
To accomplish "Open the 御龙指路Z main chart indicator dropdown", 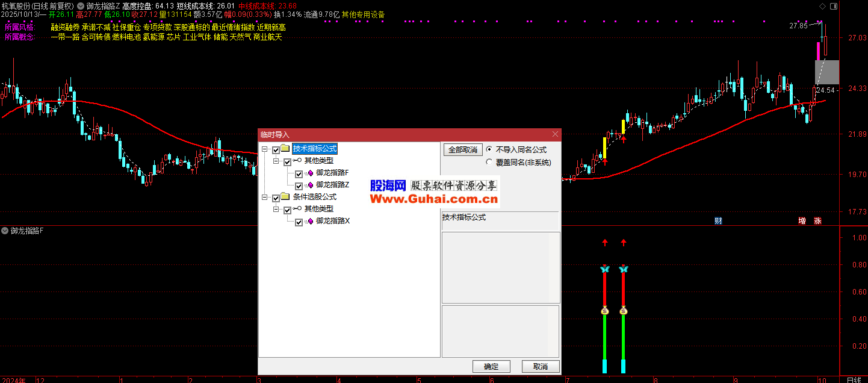I will click(x=81, y=6).
